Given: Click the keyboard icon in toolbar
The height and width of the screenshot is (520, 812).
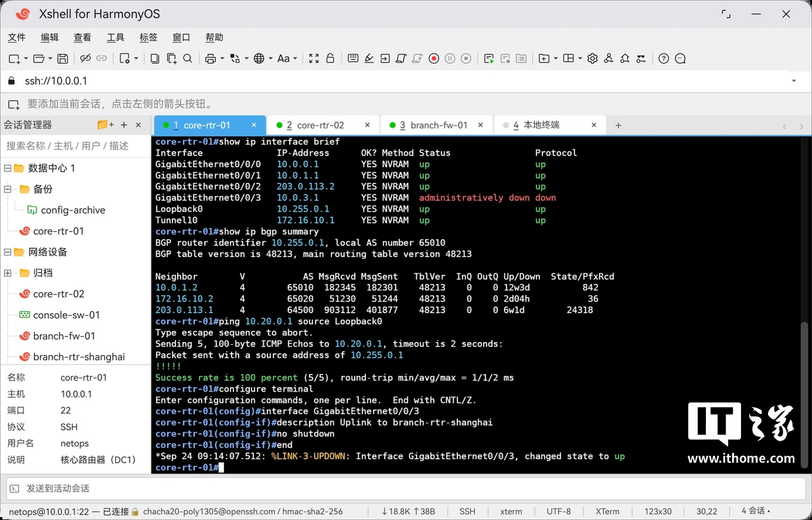Looking at the screenshot, I should pos(353,59).
